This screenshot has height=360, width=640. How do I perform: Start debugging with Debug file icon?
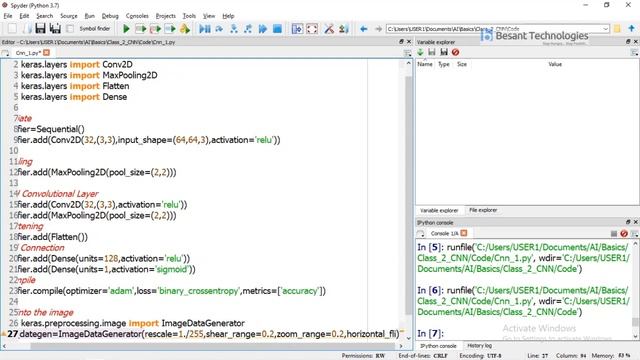204,29
